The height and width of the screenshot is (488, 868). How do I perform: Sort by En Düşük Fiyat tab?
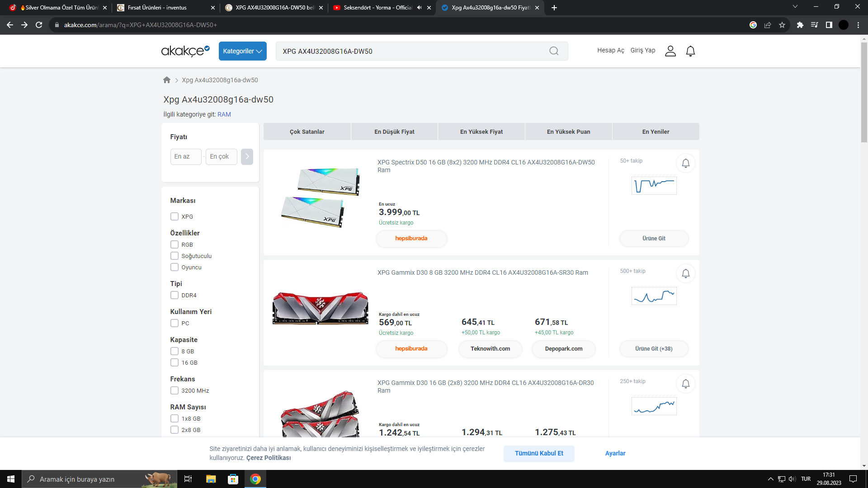pos(394,131)
